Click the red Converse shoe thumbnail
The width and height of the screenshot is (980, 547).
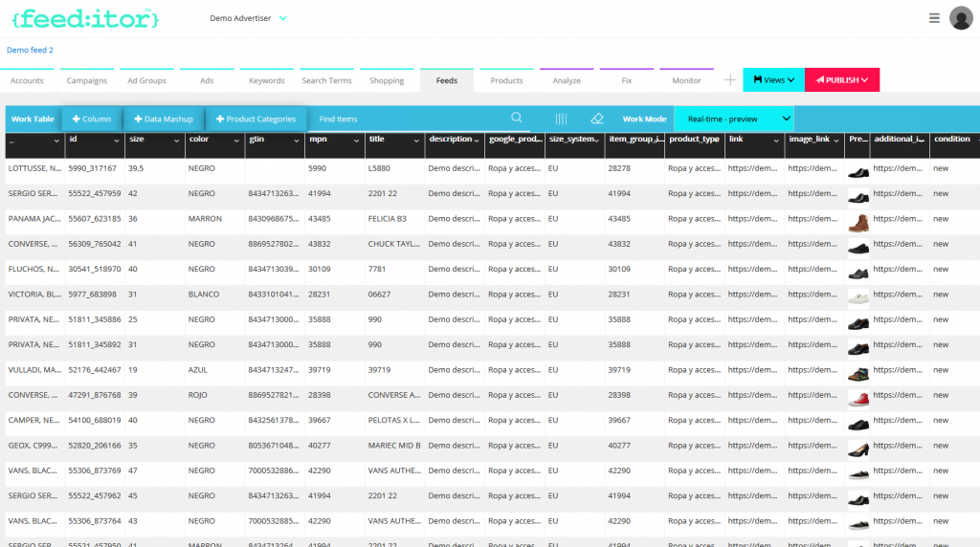pos(858,396)
